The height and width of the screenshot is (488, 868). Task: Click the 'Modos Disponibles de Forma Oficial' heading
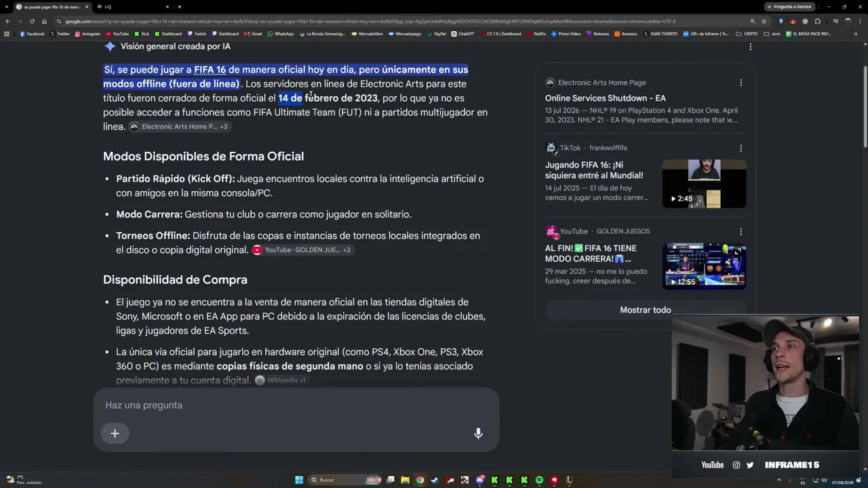(x=203, y=157)
